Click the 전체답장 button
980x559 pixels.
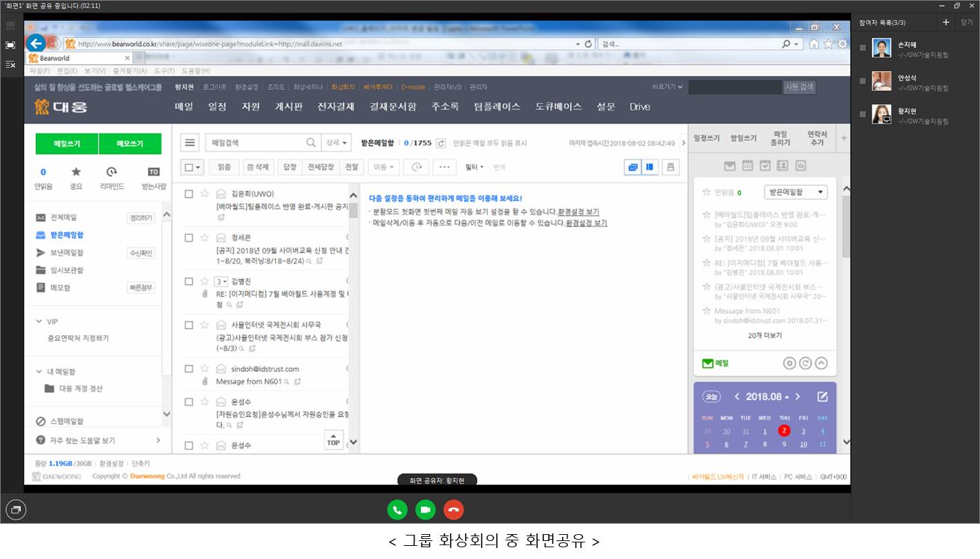320,167
